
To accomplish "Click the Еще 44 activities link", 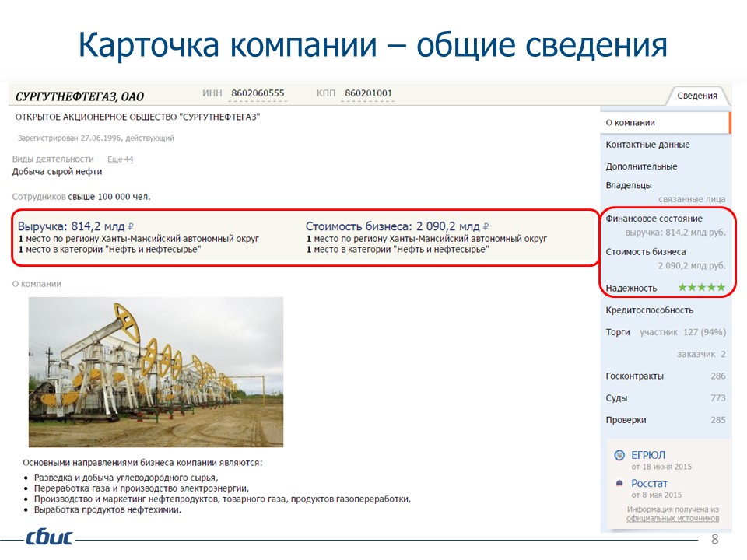I will tap(120, 159).
